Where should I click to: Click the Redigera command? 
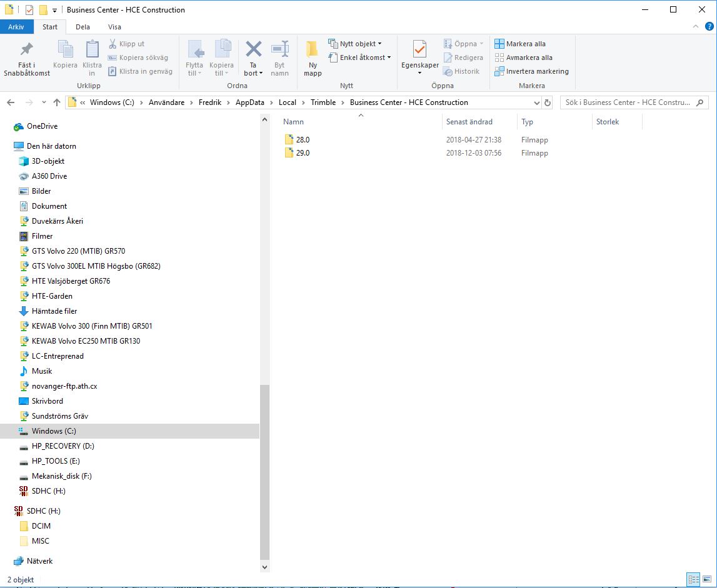(x=463, y=57)
